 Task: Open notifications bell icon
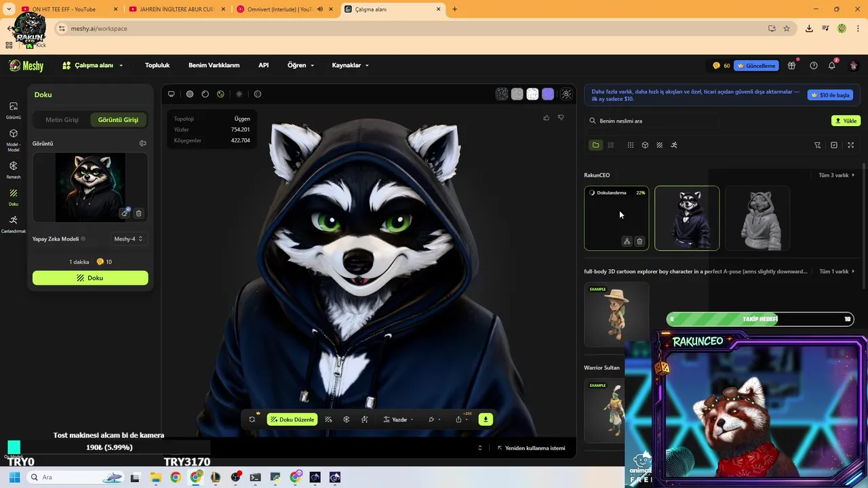832,66
